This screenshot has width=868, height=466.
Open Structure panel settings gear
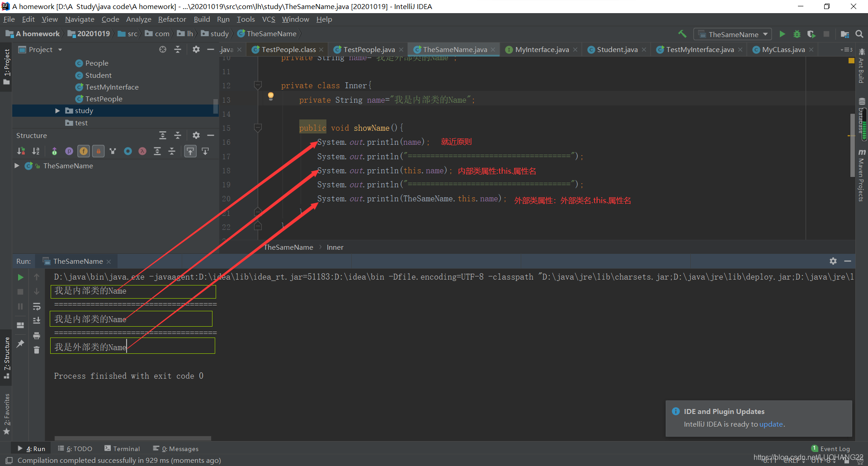pos(196,135)
